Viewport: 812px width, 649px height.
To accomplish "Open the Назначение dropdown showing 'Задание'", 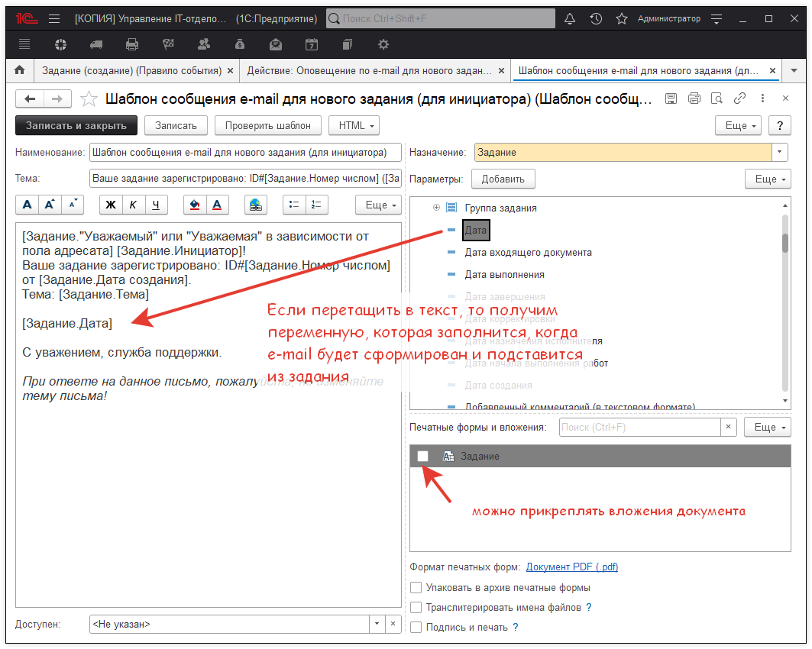I will pyautogui.click(x=780, y=152).
